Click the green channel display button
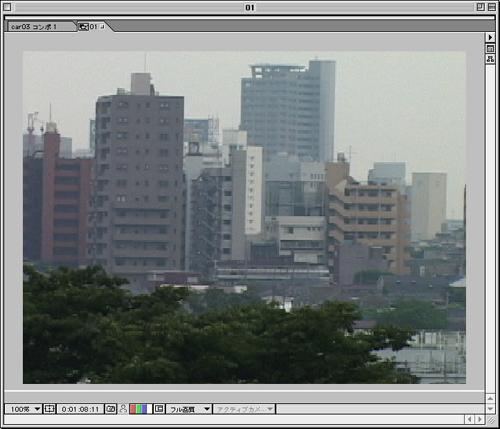 tap(139, 409)
